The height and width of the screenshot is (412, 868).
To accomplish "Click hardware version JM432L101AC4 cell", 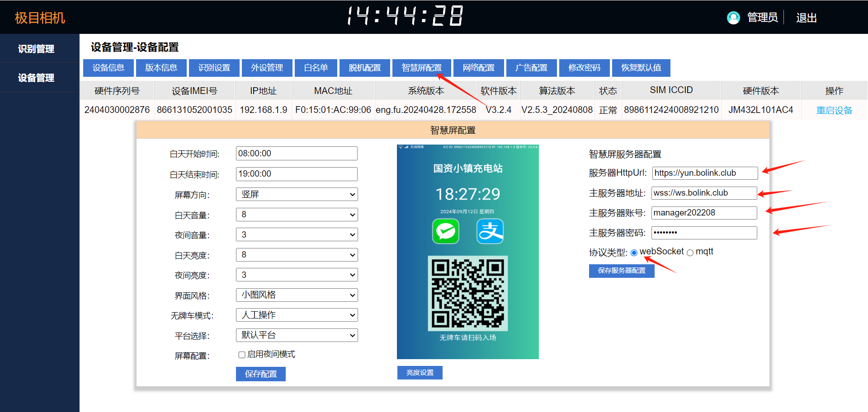I will [x=761, y=110].
